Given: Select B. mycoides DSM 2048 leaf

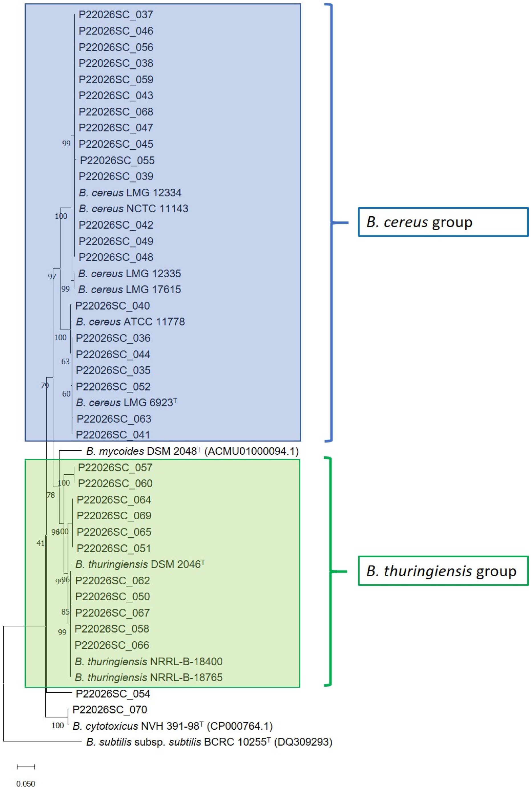Looking at the screenshot, I should 192,451.
